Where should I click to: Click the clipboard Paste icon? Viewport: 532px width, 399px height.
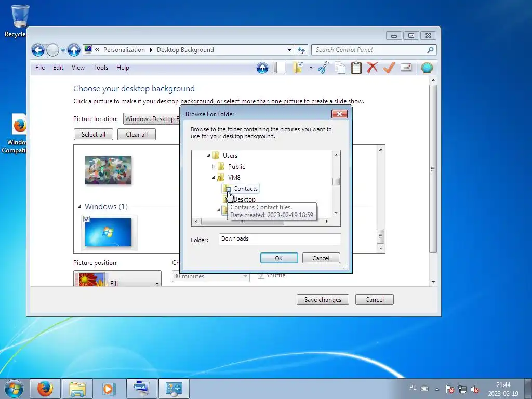pos(356,68)
